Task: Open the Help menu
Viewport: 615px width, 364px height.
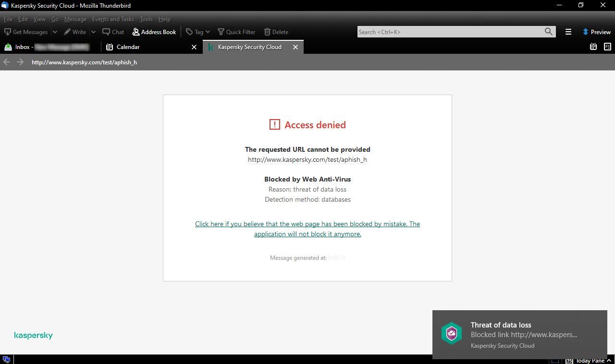Action: click(164, 19)
